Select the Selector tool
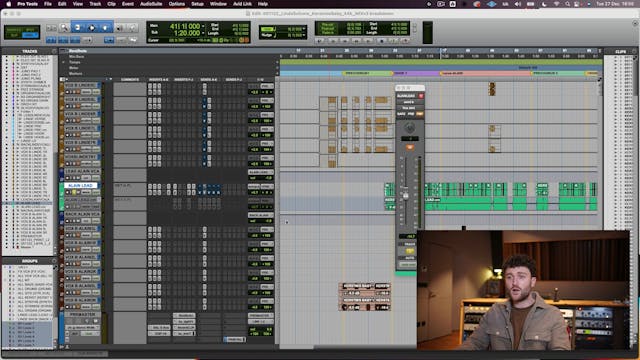Screen dimensions: 640x360 click(x=91, y=28)
